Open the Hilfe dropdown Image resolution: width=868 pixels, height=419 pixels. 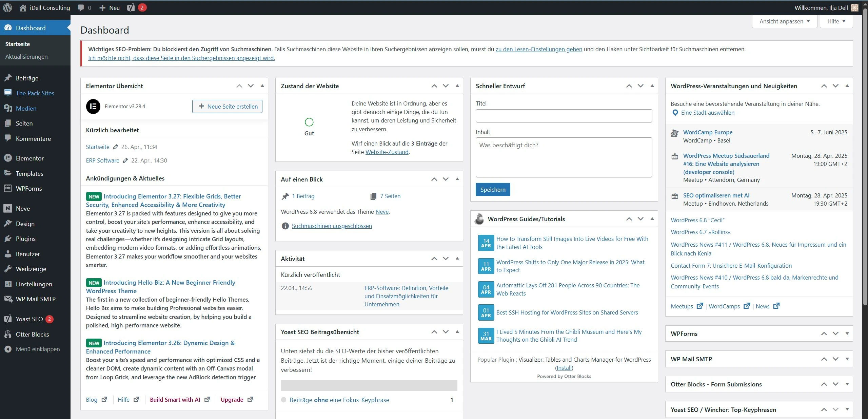pos(836,21)
